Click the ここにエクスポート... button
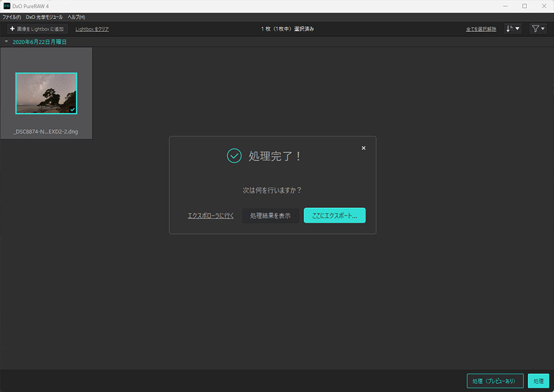Screen dimensions: 554x392 (335, 215)
